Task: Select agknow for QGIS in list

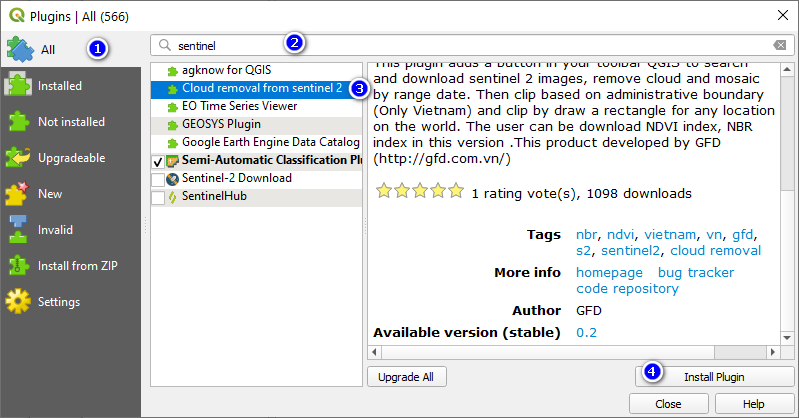Action: (x=256, y=70)
